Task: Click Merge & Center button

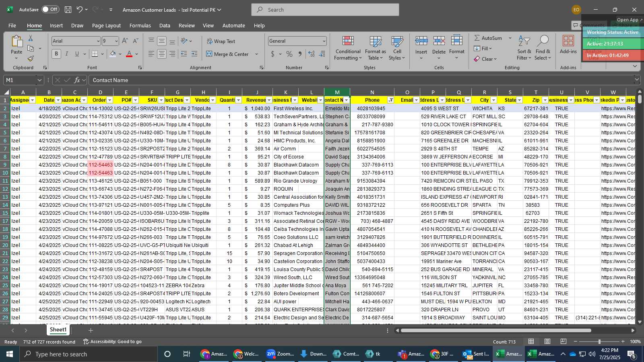Action: (x=227, y=54)
